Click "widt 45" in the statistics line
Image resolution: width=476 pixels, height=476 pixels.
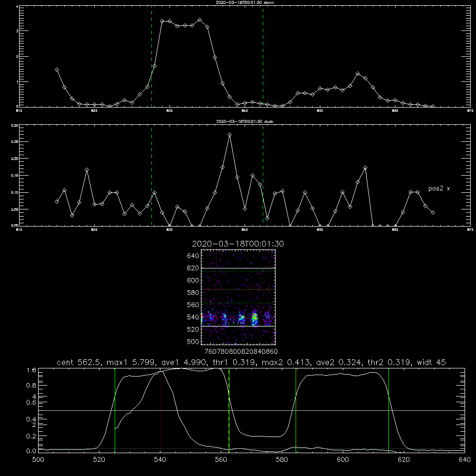pos(431,362)
